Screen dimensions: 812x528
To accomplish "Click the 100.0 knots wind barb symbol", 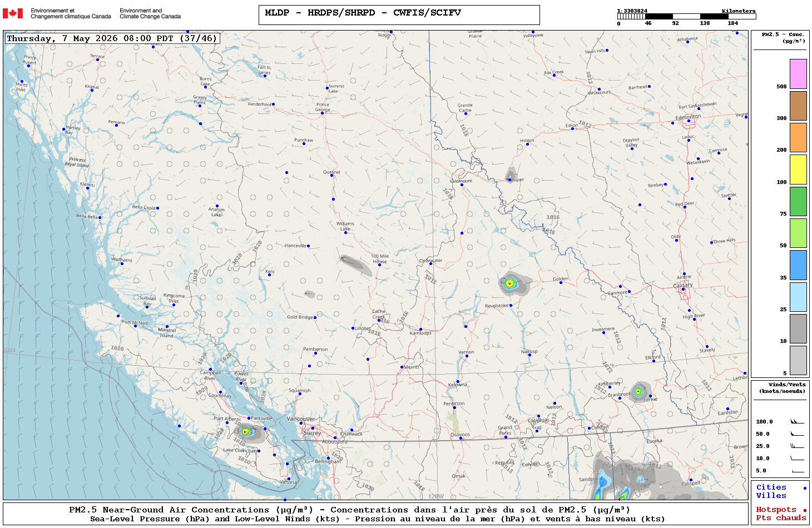I will 797,421.
